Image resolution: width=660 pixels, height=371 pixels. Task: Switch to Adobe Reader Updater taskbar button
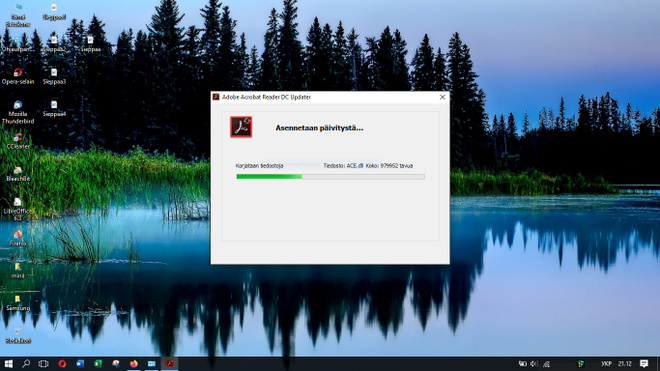[x=170, y=363]
